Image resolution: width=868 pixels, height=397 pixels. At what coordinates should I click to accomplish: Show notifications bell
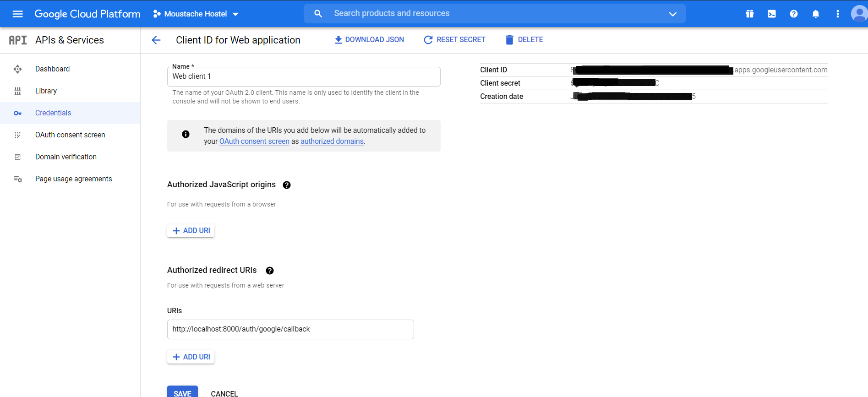point(816,14)
